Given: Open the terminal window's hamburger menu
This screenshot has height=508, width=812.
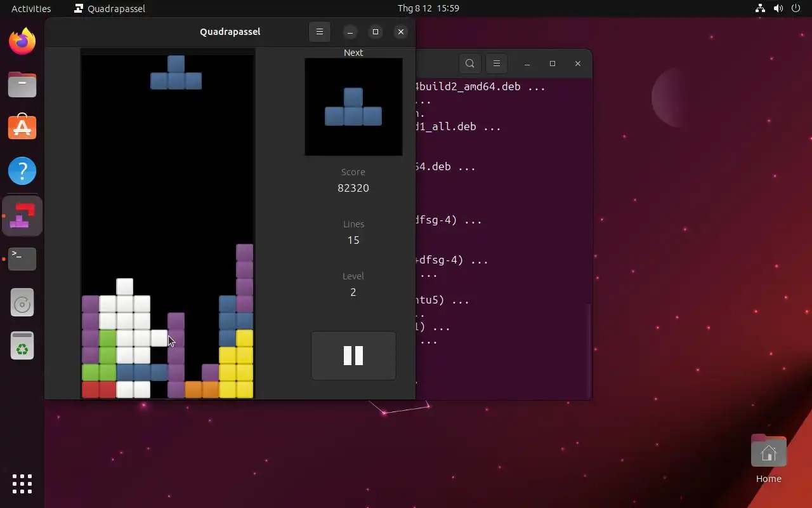Looking at the screenshot, I should [x=497, y=63].
